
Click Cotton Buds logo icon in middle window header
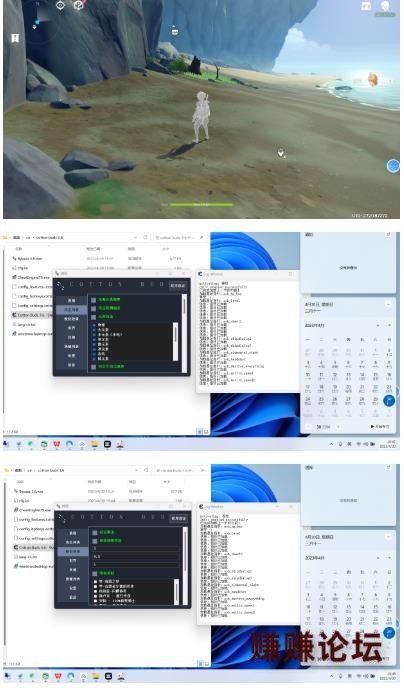(61, 285)
